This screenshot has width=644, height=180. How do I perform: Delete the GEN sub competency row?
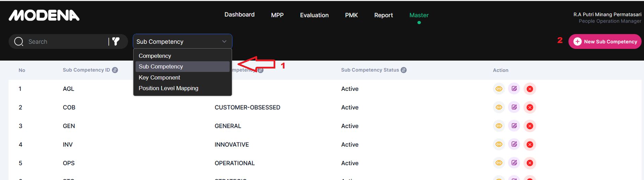tap(530, 126)
